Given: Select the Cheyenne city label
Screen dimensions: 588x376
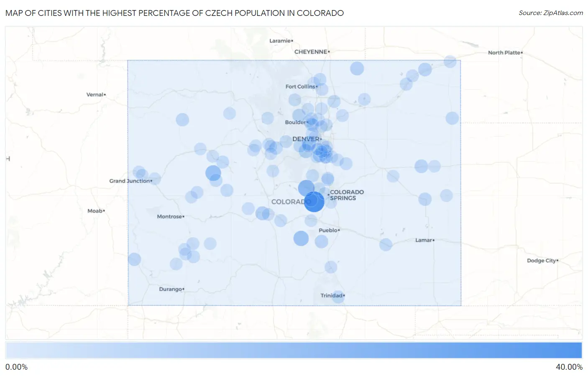Looking at the screenshot, I should (x=311, y=52).
